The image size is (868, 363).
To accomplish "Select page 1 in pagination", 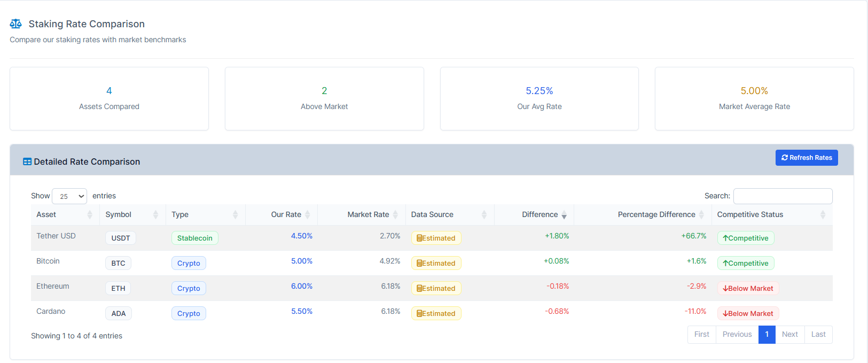I will (x=767, y=334).
